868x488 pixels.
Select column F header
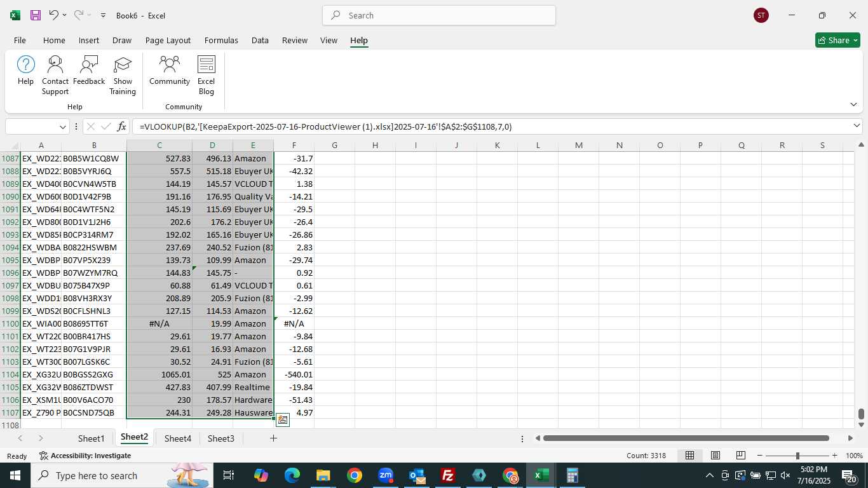(x=294, y=146)
